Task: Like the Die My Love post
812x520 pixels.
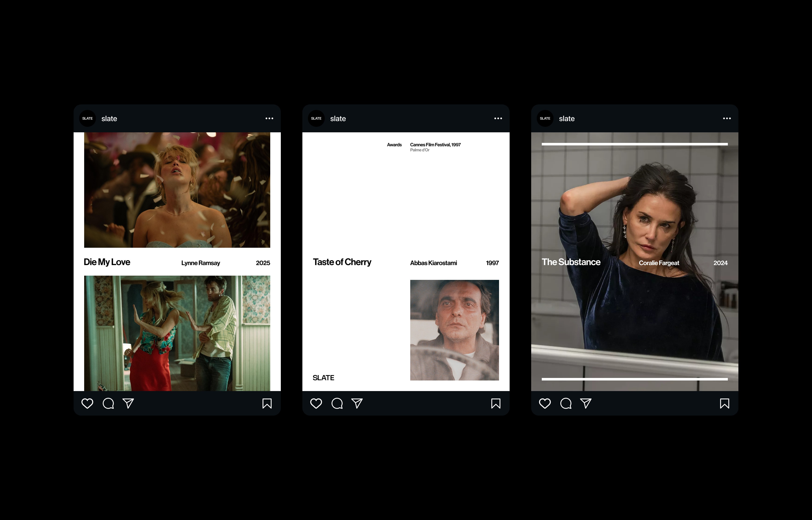Action: (x=87, y=404)
